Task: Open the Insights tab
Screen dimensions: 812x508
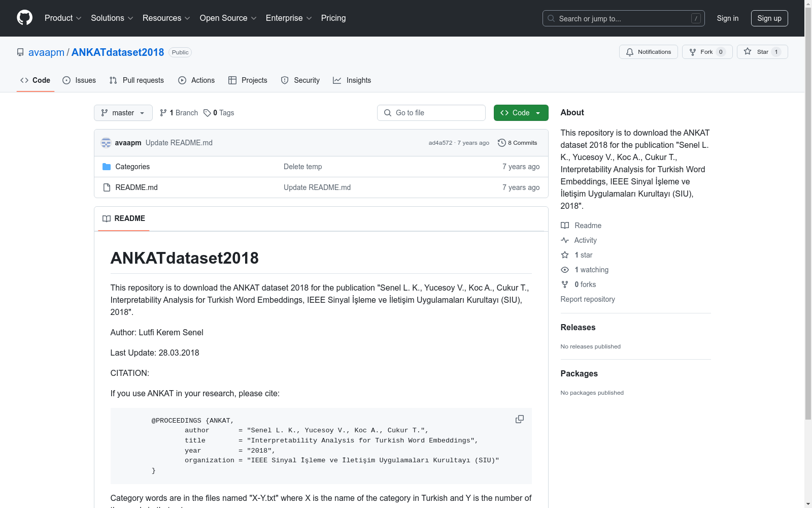Action: click(352, 80)
